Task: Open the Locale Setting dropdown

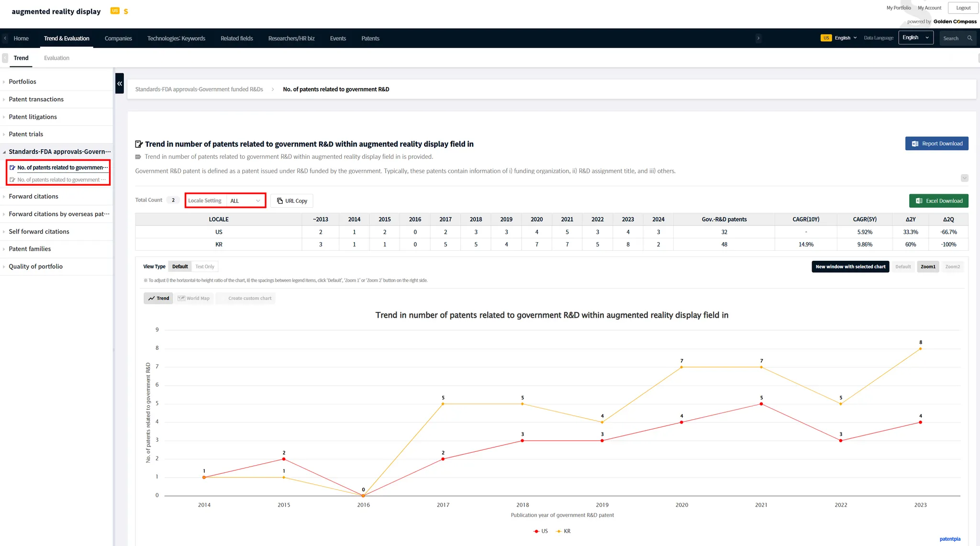Action: [245, 201]
